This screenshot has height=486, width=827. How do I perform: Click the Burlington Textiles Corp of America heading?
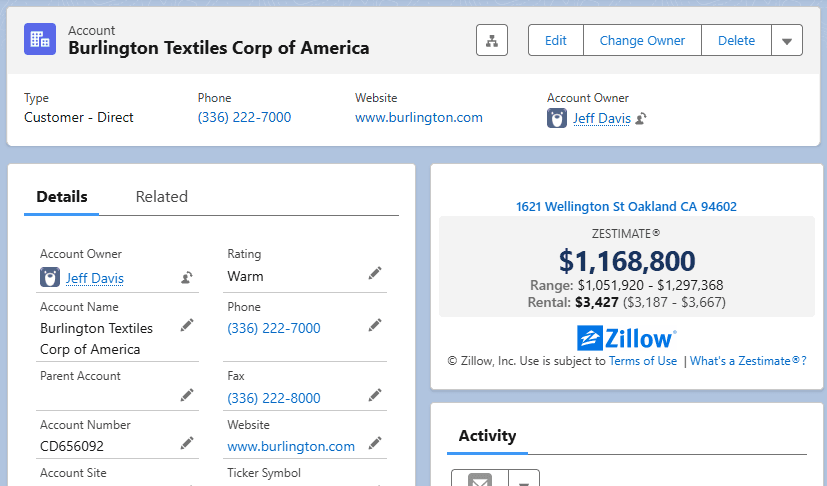(219, 48)
